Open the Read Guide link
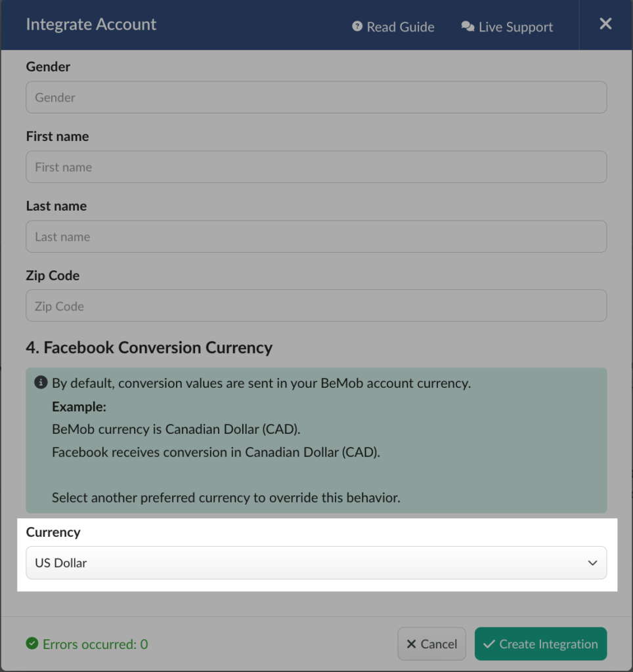 (393, 26)
